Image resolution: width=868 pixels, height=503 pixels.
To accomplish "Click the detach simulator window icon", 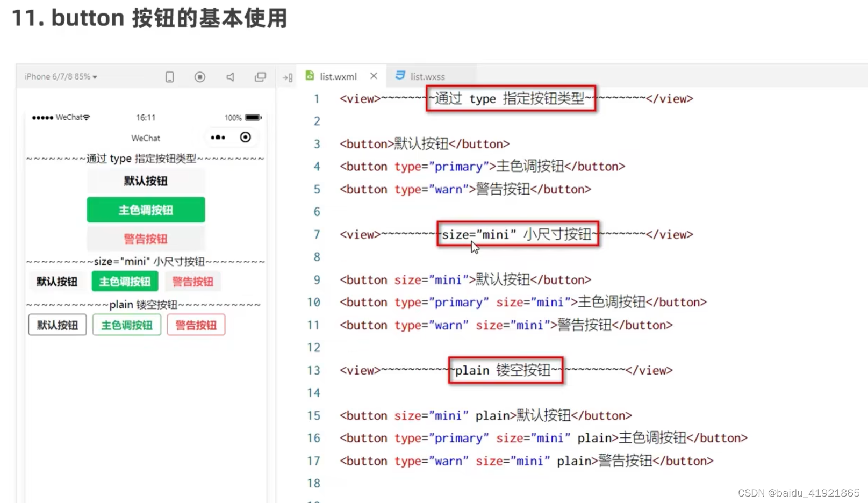I will coord(260,77).
